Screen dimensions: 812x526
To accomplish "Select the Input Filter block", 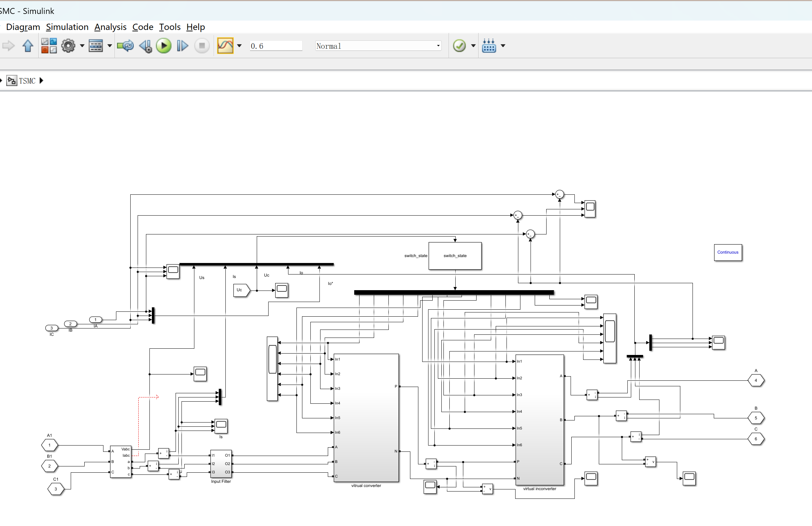I will (x=221, y=464).
